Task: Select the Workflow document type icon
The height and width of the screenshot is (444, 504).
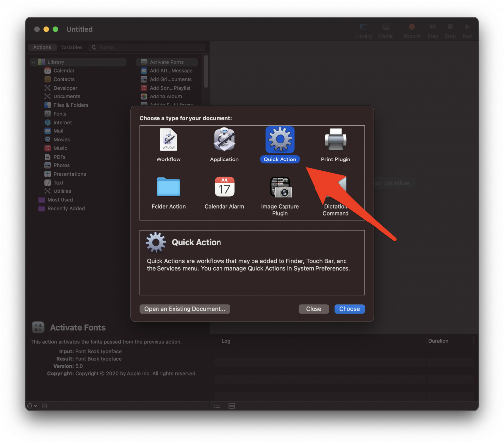Action: tap(168, 139)
